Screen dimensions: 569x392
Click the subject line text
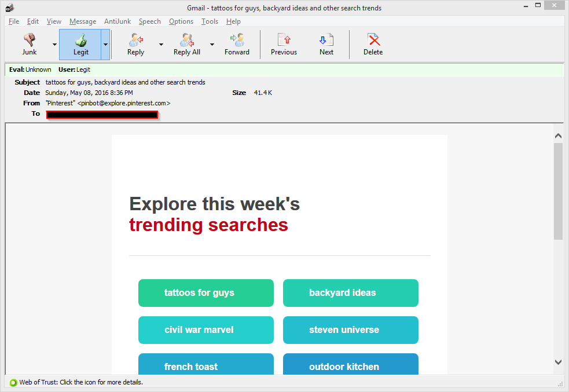coord(125,82)
